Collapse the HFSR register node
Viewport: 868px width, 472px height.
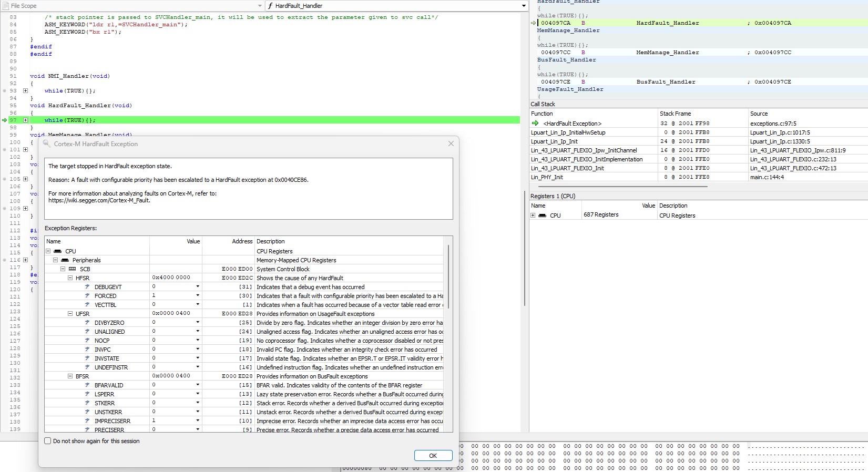pos(70,278)
